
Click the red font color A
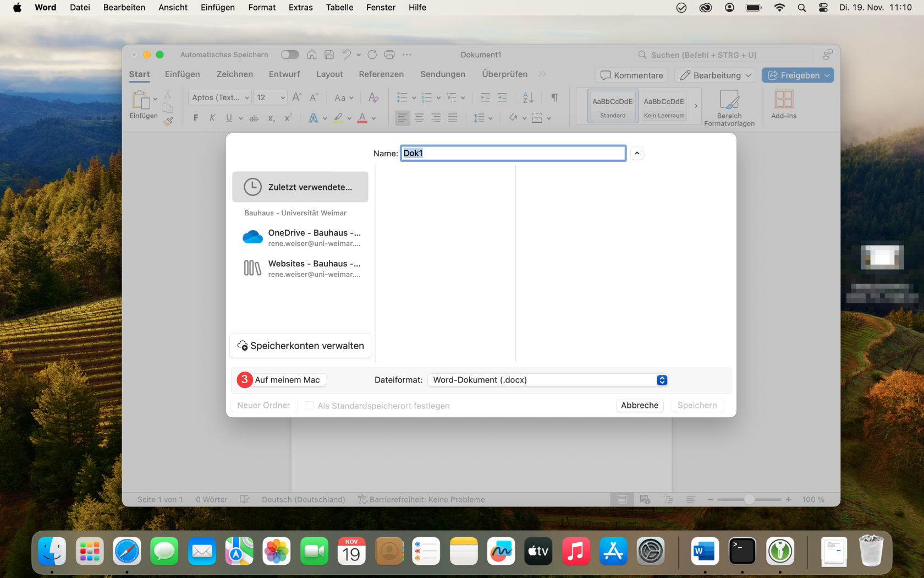point(362,118)
